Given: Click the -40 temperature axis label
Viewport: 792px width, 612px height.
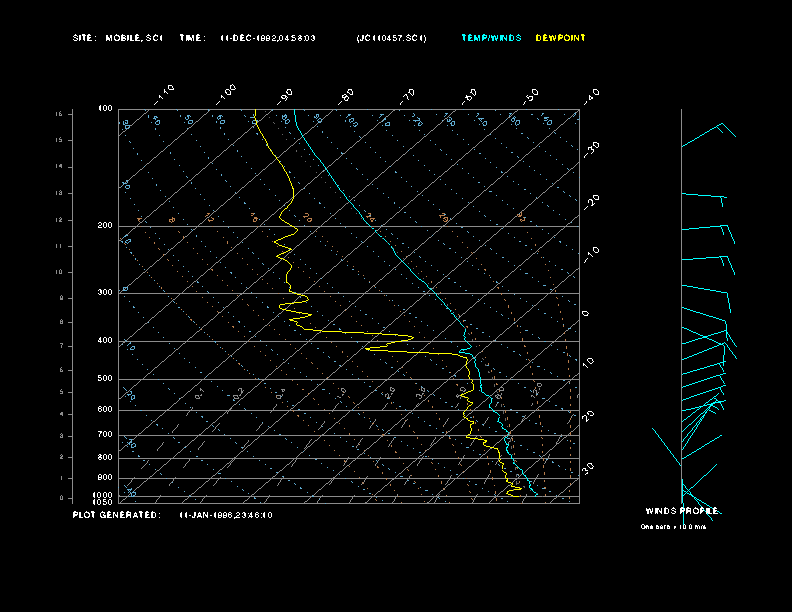Looking at the screenshot, I should 591,95.
